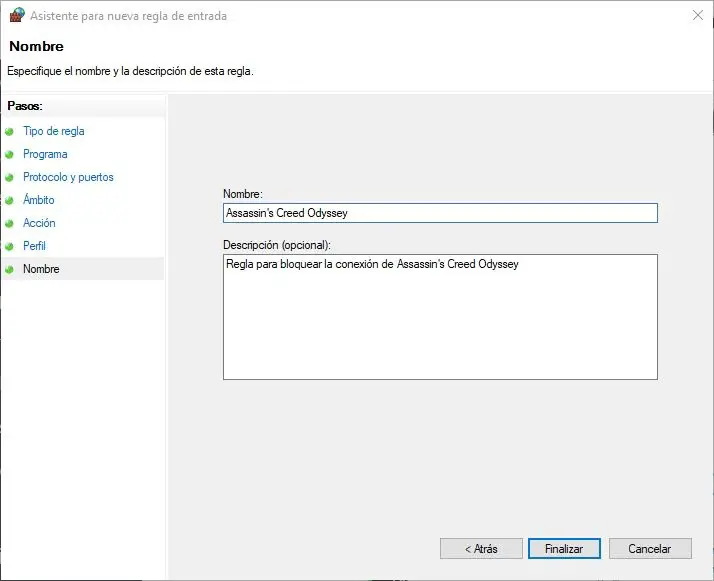Select the Nombre step in sidebar
The image size is (714, 581).
point(41,269)
